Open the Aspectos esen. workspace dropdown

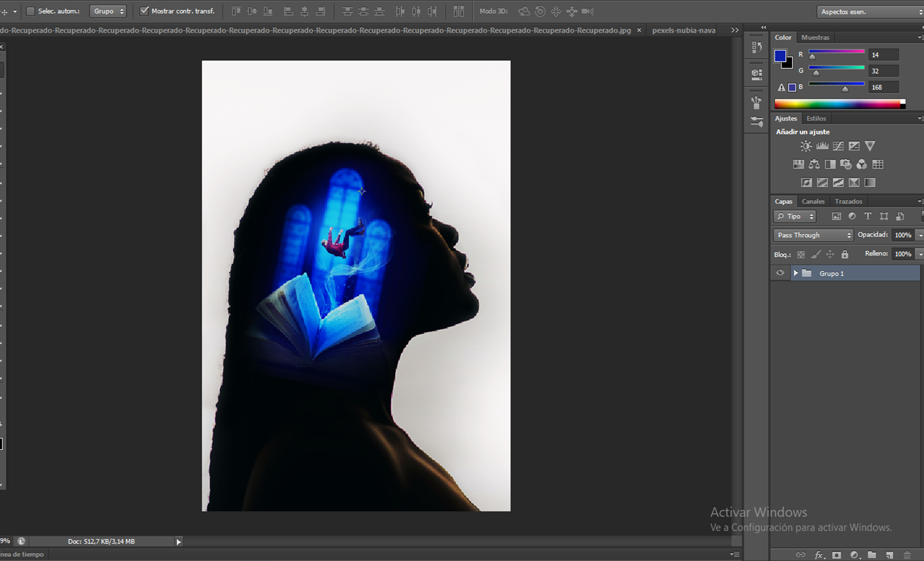point(870,12)
